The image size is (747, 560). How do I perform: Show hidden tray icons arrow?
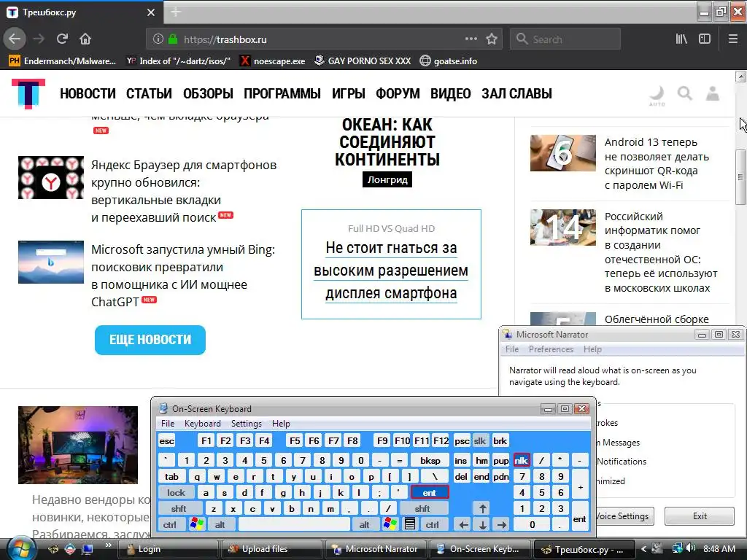(643, 548)
